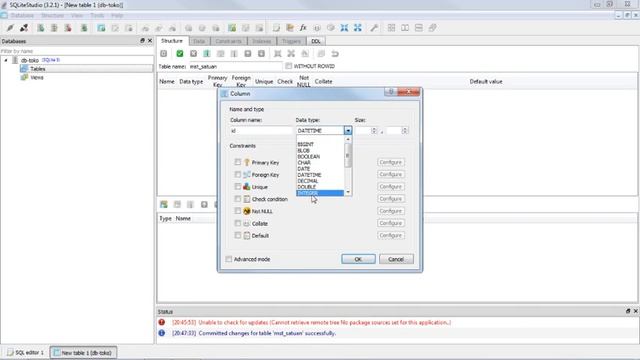Switch to the SQL editor 1 window tab
The width and height of the screenshot is (640, 360).
(x=25, y=353)
